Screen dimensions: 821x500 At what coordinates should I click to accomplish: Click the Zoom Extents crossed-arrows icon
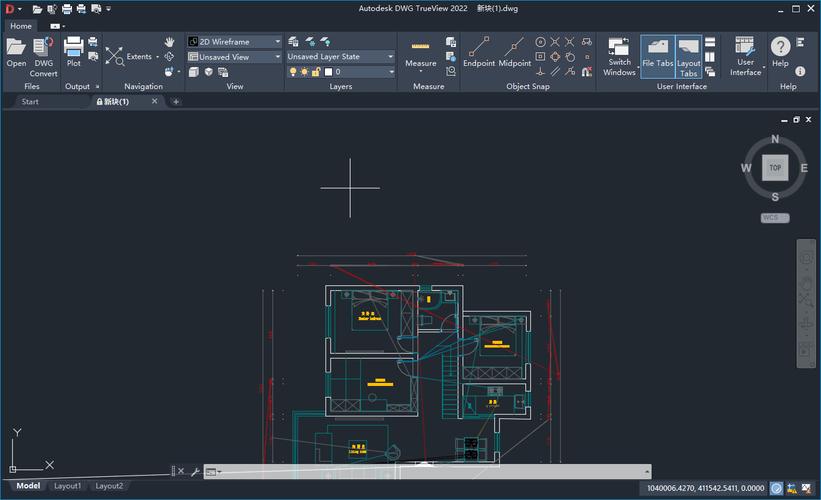(x=114, y=56)
